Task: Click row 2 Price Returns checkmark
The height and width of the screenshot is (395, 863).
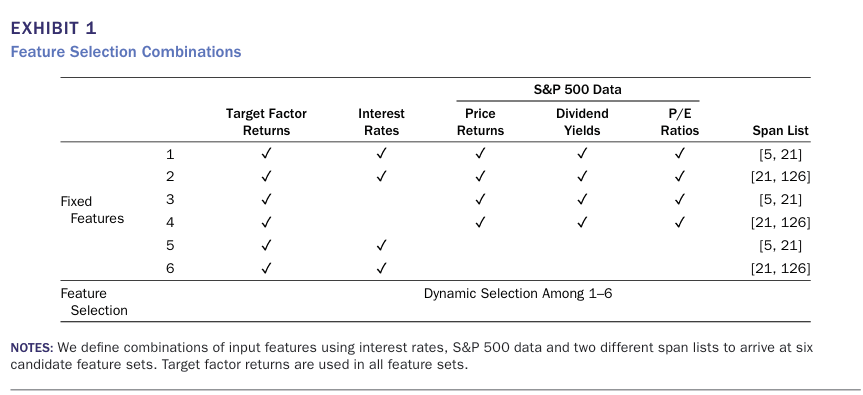Action: [480, 177]
